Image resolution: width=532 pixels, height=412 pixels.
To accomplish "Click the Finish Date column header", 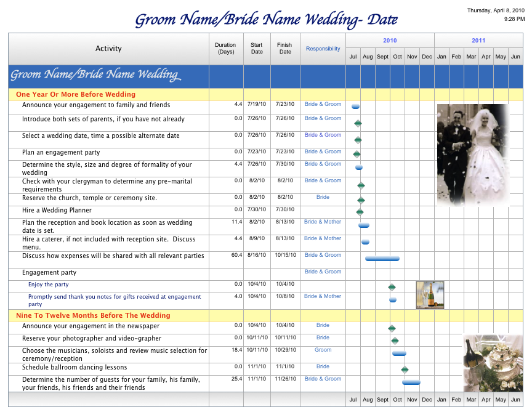I will [x=284, y=49].
